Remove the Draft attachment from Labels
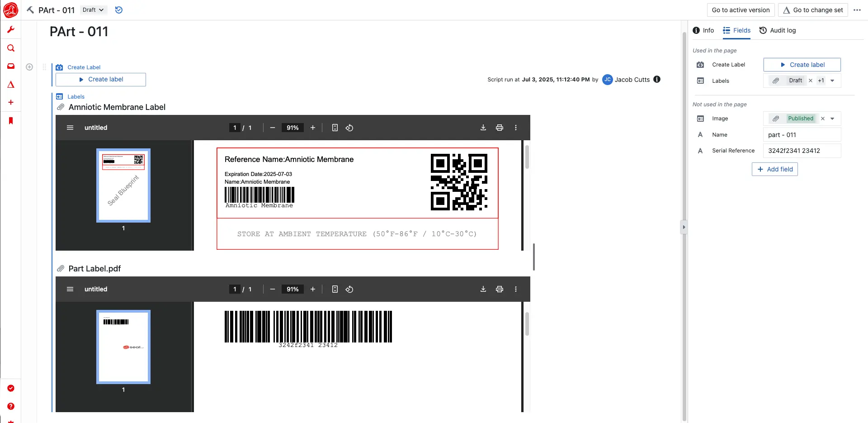 click(x=811, y=81)
